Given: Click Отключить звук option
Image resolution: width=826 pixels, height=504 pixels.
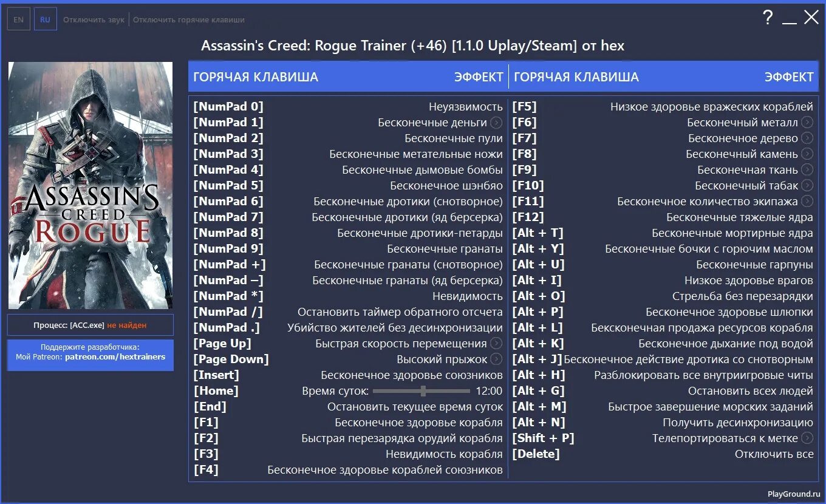Looking at the screenshot, I should coord(94,20).
